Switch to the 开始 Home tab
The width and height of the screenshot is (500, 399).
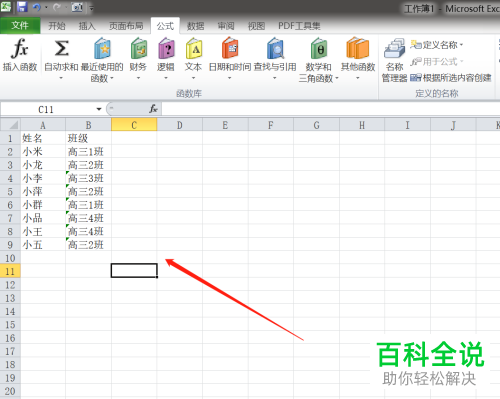point(57,26)
